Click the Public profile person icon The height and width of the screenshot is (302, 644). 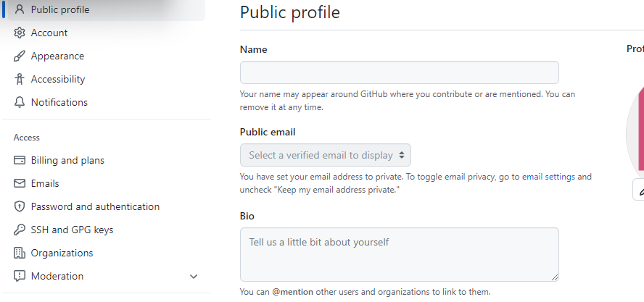[20, 9]
